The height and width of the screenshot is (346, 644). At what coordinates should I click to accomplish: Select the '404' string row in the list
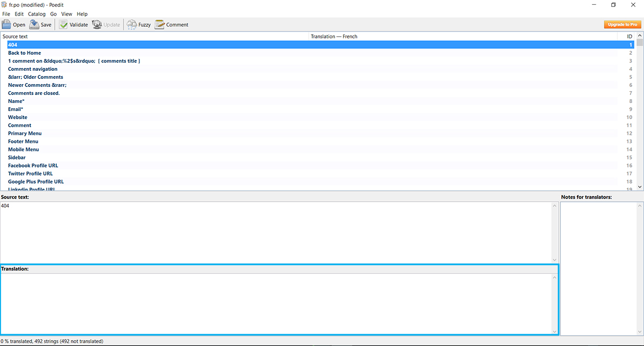pyautogui.click(x=320, y=45)
